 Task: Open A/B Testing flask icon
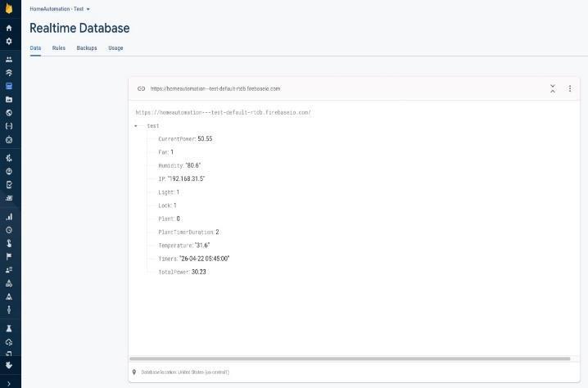(9, 328)
